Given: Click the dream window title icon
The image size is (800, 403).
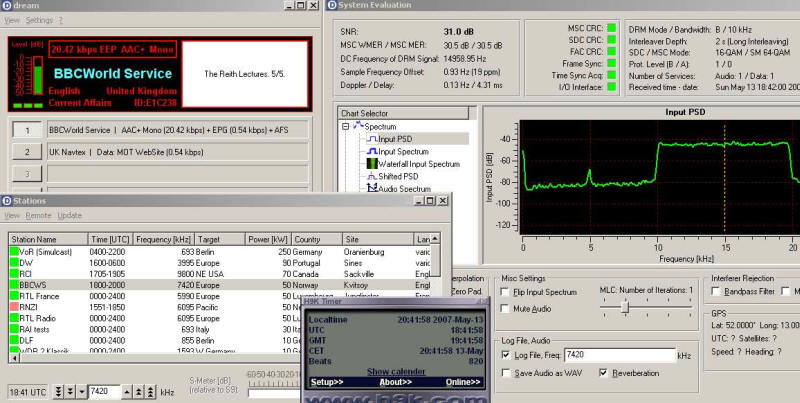Looking at the screenshot, I should coord(7,6).
